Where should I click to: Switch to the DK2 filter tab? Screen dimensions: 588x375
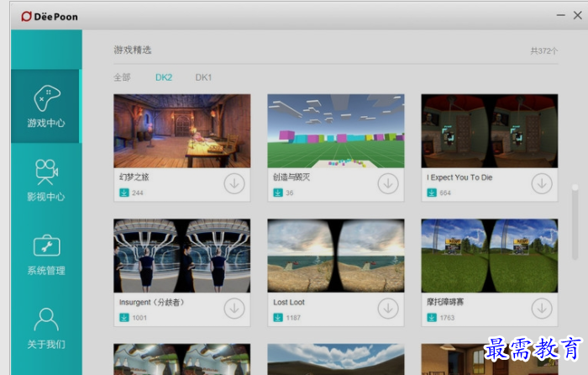pyautogui.click(x=164, y=77)
